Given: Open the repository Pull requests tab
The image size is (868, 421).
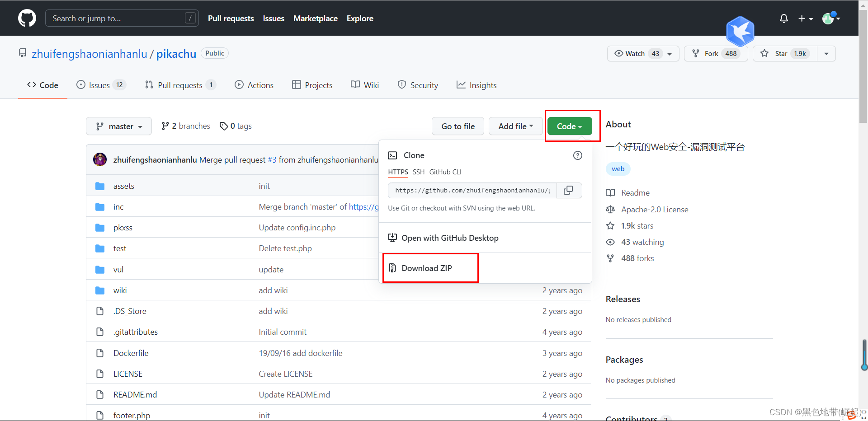Looking at the screenshot, I should point(180,85).
